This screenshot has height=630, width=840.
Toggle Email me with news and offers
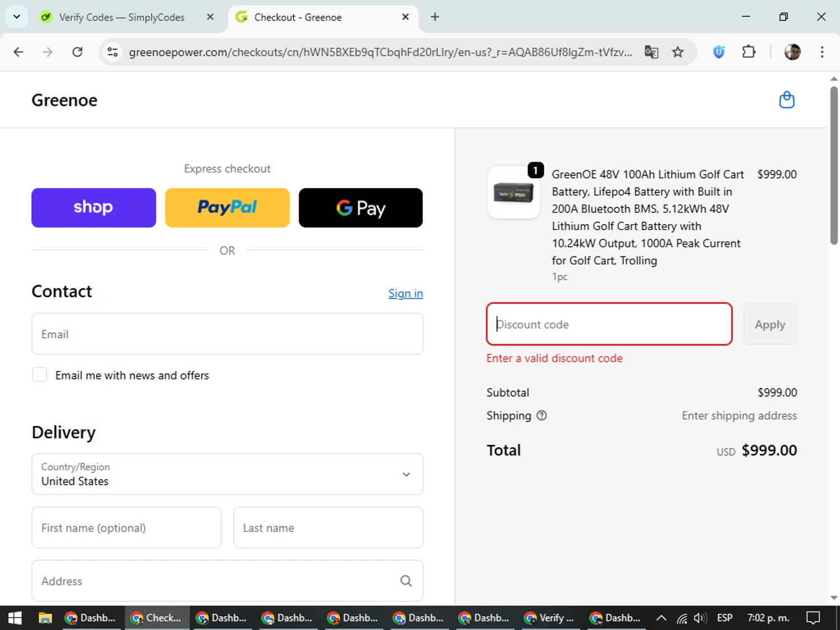tap(40, 375)
